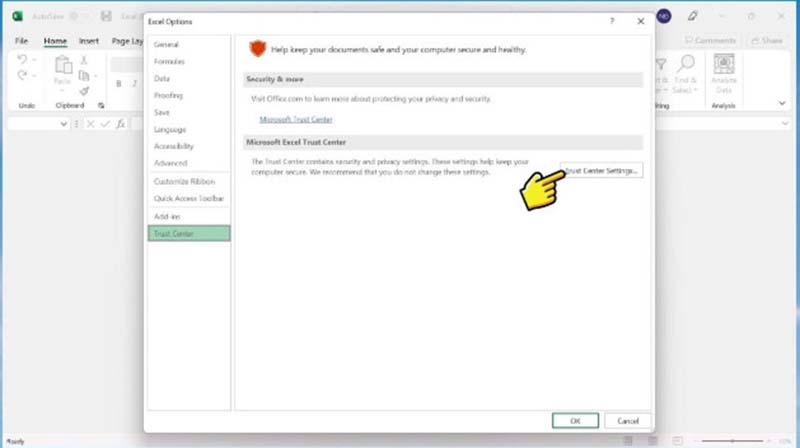
Task: Click the Format Painter icon
Action: click(x=84, y=91)
